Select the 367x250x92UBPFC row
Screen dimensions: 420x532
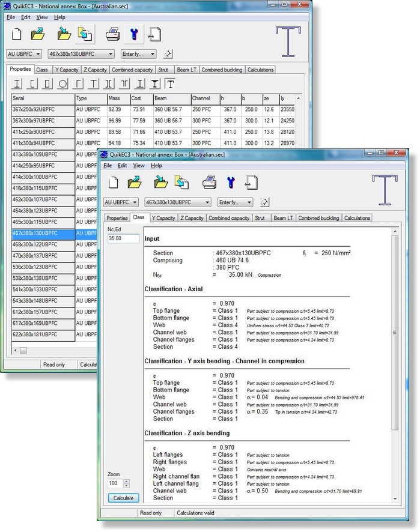click(153, 110)
